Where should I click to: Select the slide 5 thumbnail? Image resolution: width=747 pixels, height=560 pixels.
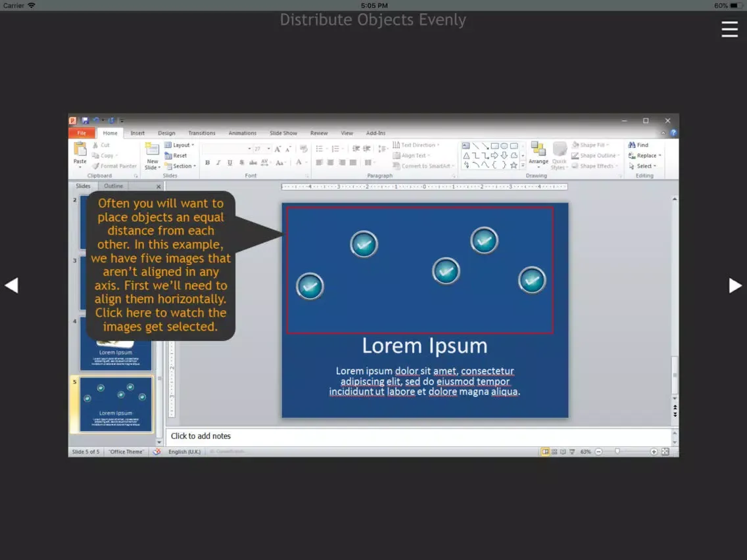tap(116, 404)
